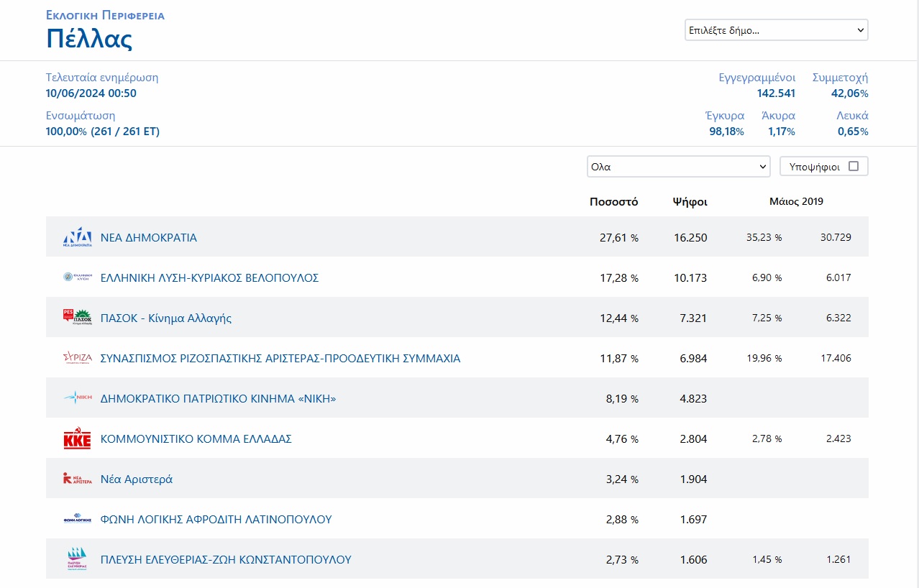The width and height of the screenshot is (919, 588).
Task: Click the Πέλλας page title
Action: [89, 39]
